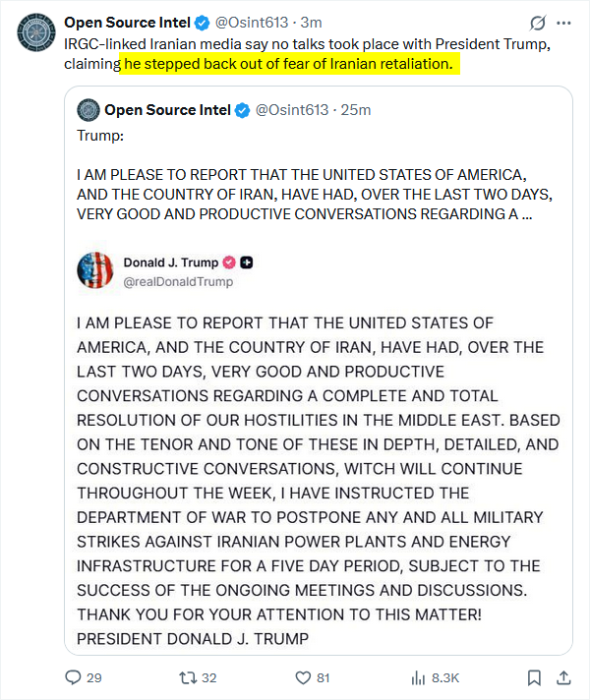Screen dimensions: 590x700
Task: View post analytics showing 8.3K views
Action: [x=419, y=677]
